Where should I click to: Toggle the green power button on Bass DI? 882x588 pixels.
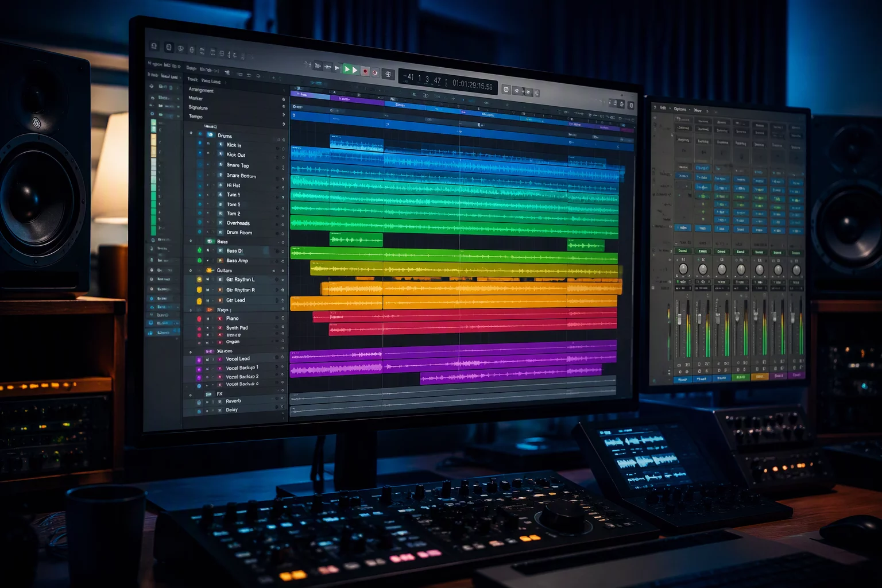pyautogui.click(x=200, y=250)
